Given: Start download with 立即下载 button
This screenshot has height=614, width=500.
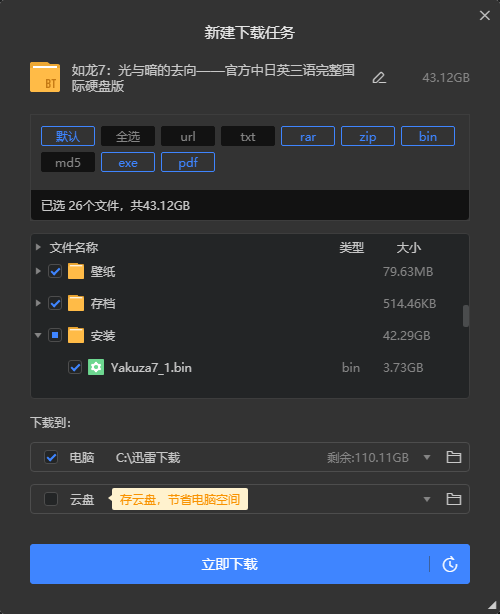Looking at the screenshot, I should tap(229, 564).
